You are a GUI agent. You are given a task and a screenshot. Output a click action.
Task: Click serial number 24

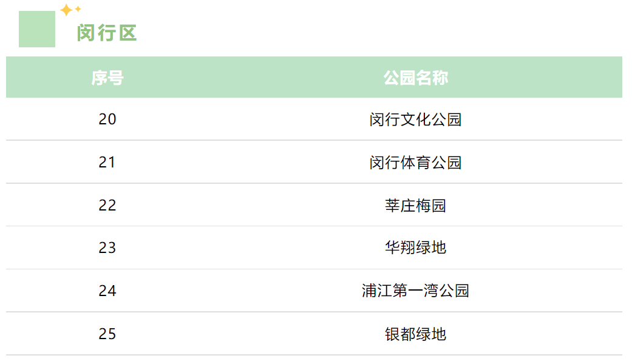point(107,291)
